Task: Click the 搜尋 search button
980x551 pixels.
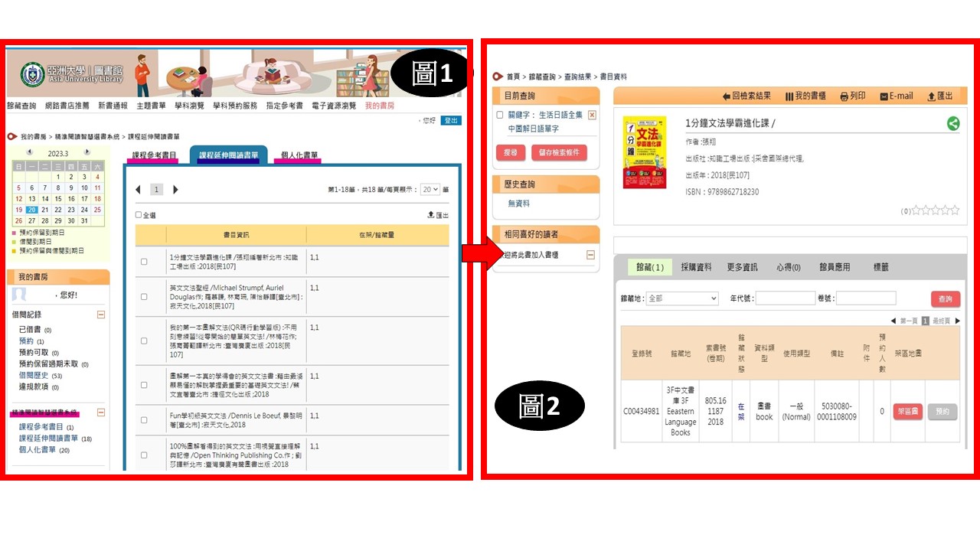Action: [511, 152]
